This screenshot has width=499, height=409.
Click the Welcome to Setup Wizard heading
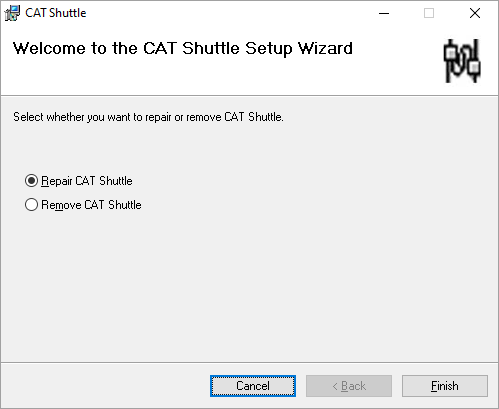click(x=183, y=48)
